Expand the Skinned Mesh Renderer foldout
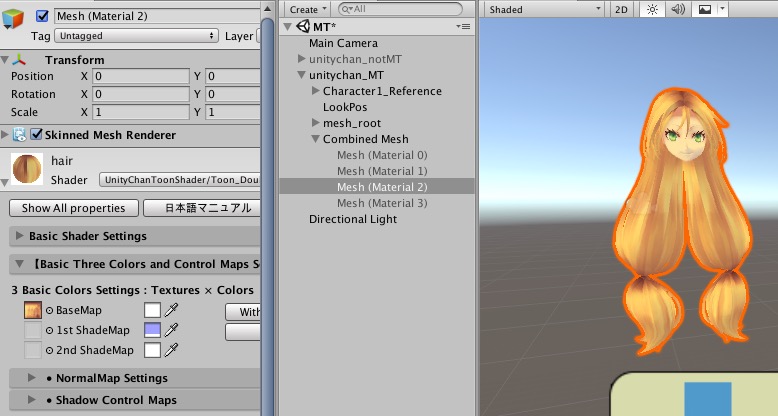 coord(4,135)
